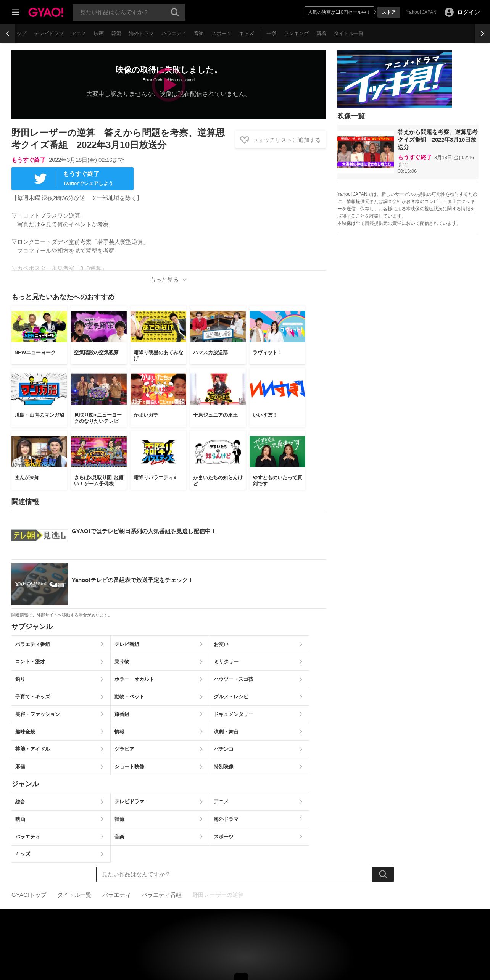
Task: Click the ログイン link
Action: [x=469, y=12]
